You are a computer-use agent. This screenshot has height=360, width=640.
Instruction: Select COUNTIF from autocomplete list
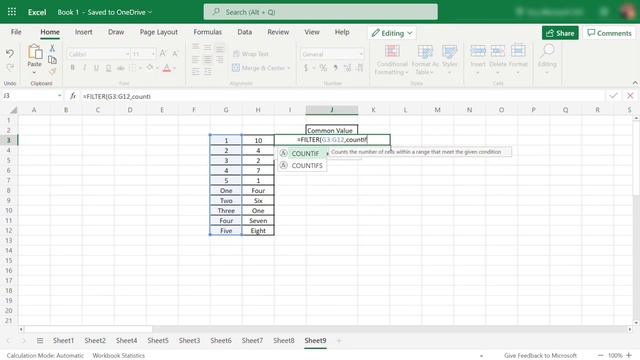[x=303, y=153]
